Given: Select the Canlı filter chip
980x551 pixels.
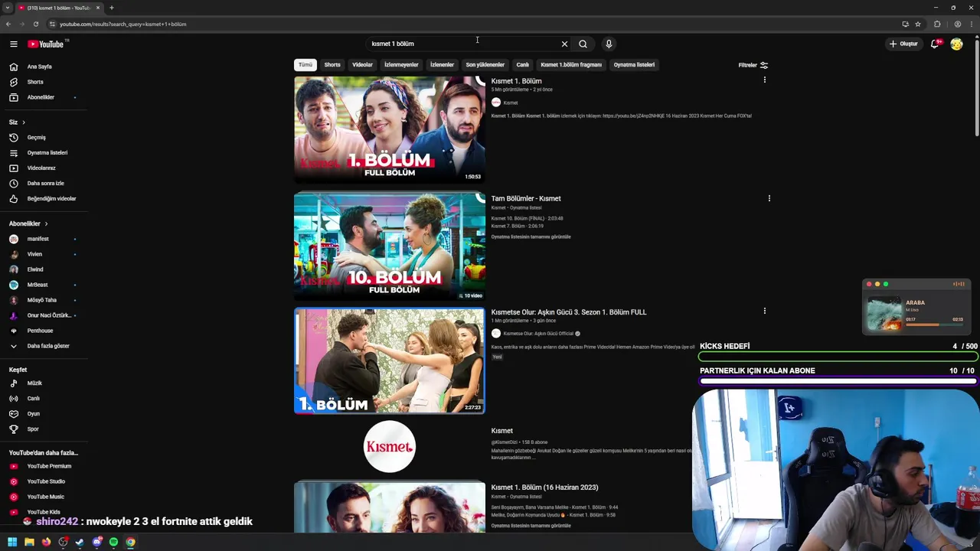Looking at the screenshot, I should click(523, 65).
